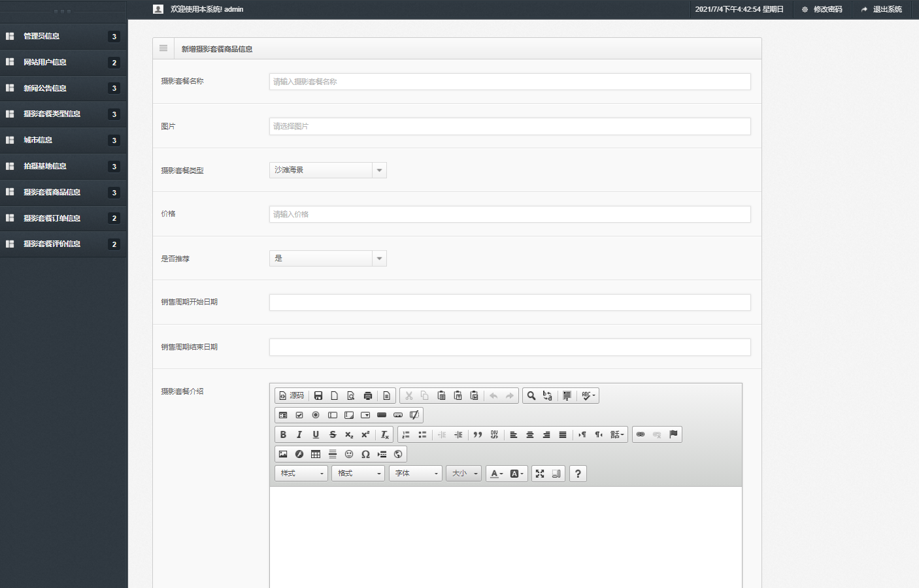Open 摄影套餐订单信息 in the sidebar
The height and width of the screenshot is (588, 919).
click(x=52, y=218)
